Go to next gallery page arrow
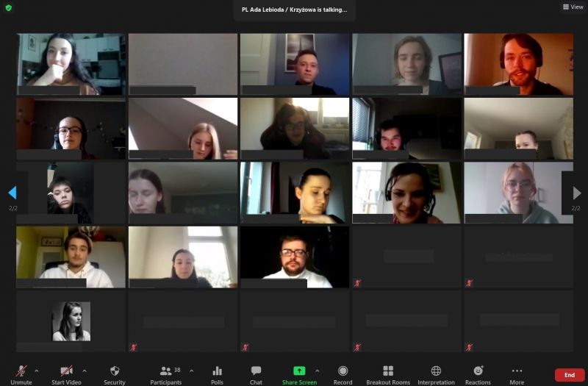This screenshot has width=588, height=386. click(x=576, y=193)
